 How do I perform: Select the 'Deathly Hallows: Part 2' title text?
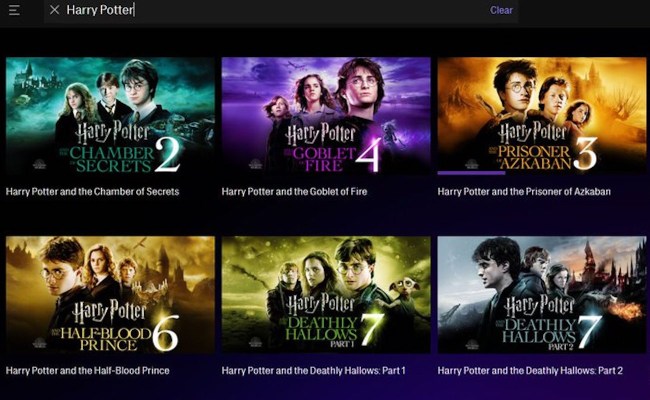pyautogui.click(x=530, y=370)
